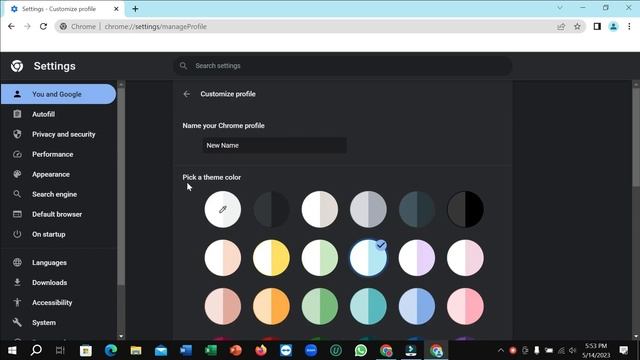Open Default browser settings
640x360 pixels.
(x=58, y=214)
